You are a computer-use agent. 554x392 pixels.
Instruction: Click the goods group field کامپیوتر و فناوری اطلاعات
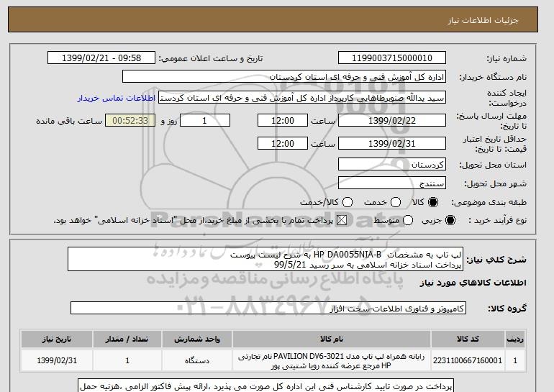(x=268, y=309)
